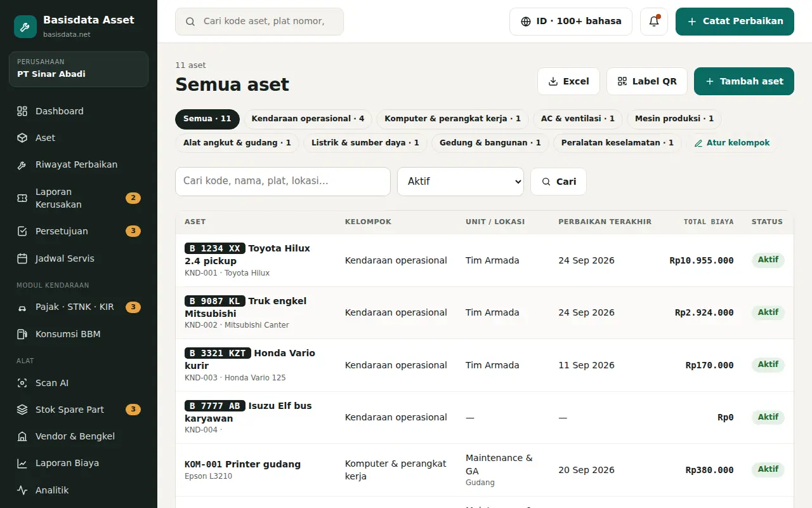Focus the top search field for kode aset
The height and width of the screenshot is (508, 812).
pyautogui.click(x=259, y=22)
